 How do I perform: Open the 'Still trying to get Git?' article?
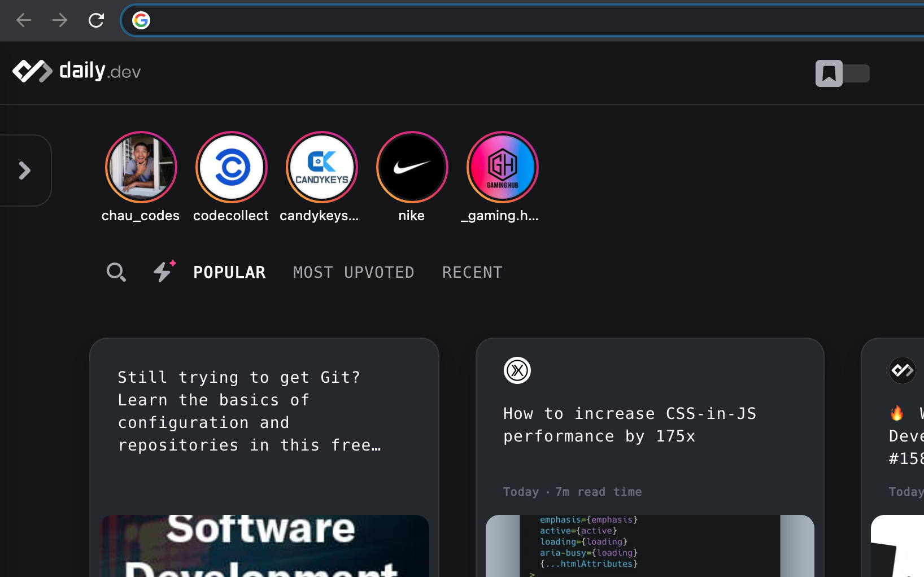(x=249, y=411)
